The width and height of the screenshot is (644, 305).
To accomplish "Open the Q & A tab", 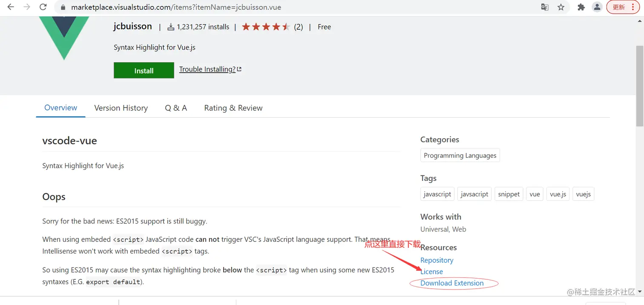I will click(176, 108).
